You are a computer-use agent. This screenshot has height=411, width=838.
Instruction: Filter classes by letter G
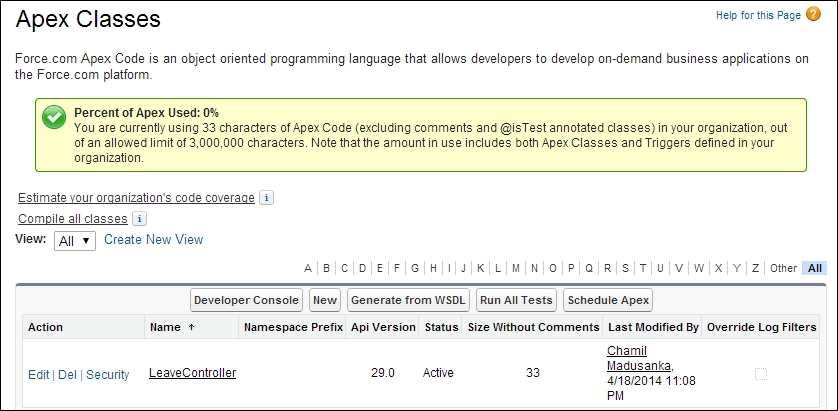[415, 268]
